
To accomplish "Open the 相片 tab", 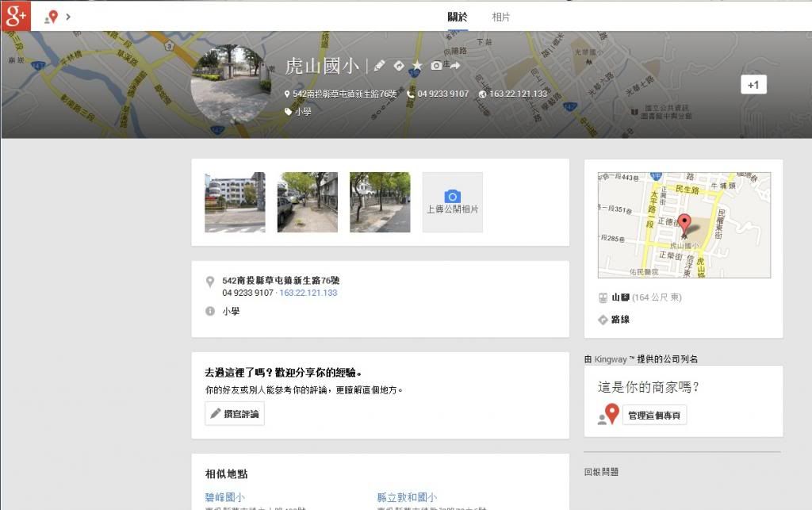I will click(x=501, y=17).
